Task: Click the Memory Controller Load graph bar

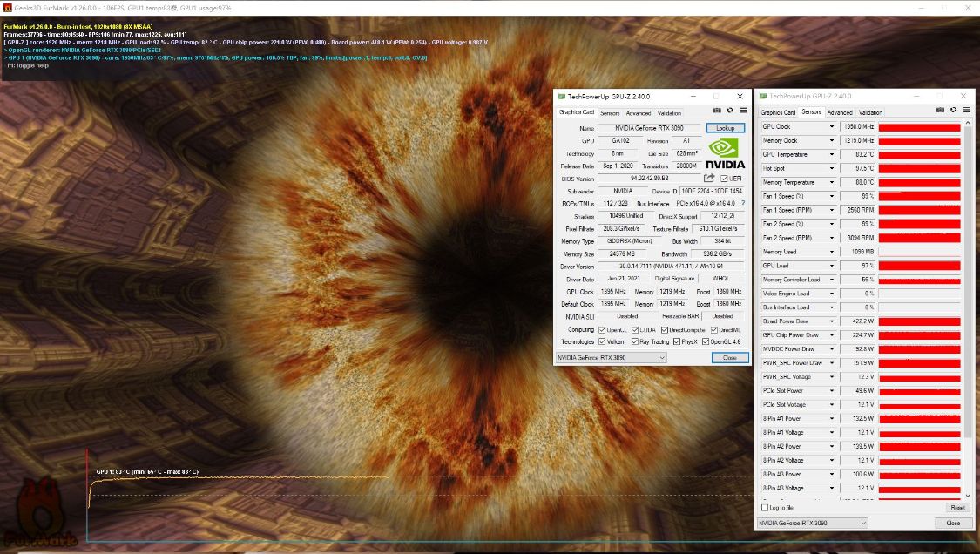Action: pos(919,280)
